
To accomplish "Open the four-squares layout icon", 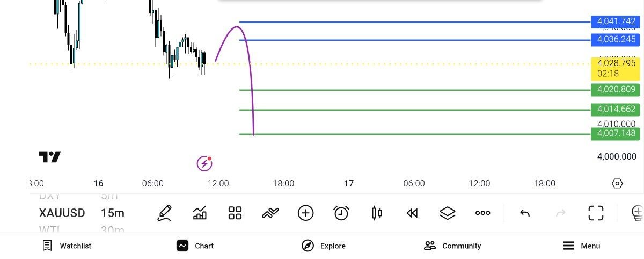I will (x=235, y=213).
